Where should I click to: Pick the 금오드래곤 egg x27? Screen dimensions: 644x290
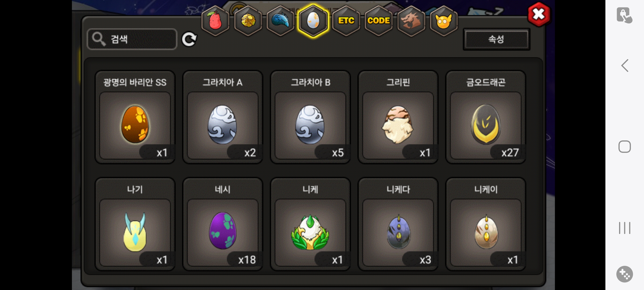[486, 117]
